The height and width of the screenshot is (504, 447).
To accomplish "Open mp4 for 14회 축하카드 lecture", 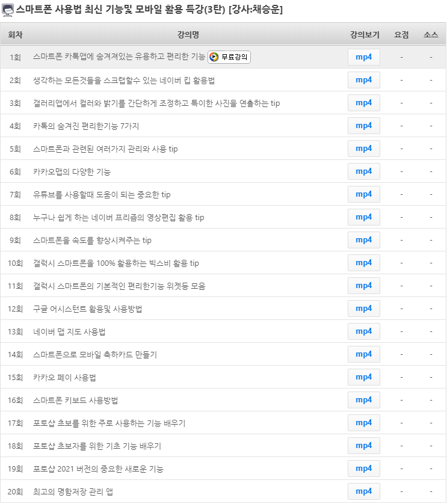I will (x=364, y=354).
